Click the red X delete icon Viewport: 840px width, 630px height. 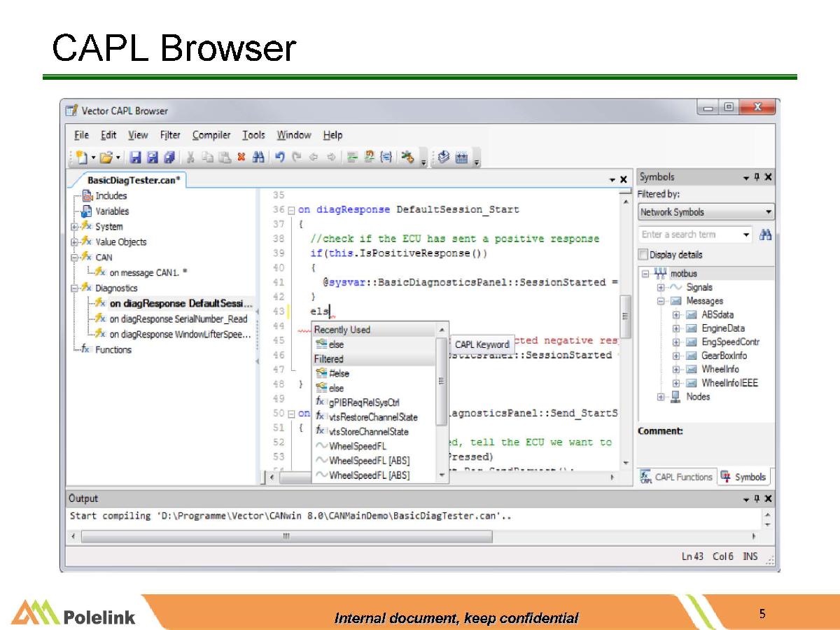(241, 157)
